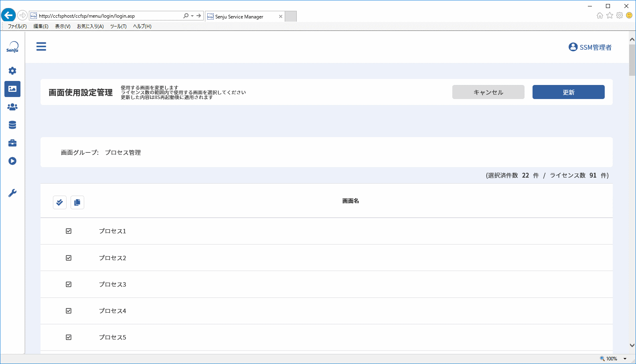Image resolution: width=636 pixels, height=364 pixels.
Task: Click the page scrollbar down arrow
Action: pyautogui.click(x=632, y=345)
